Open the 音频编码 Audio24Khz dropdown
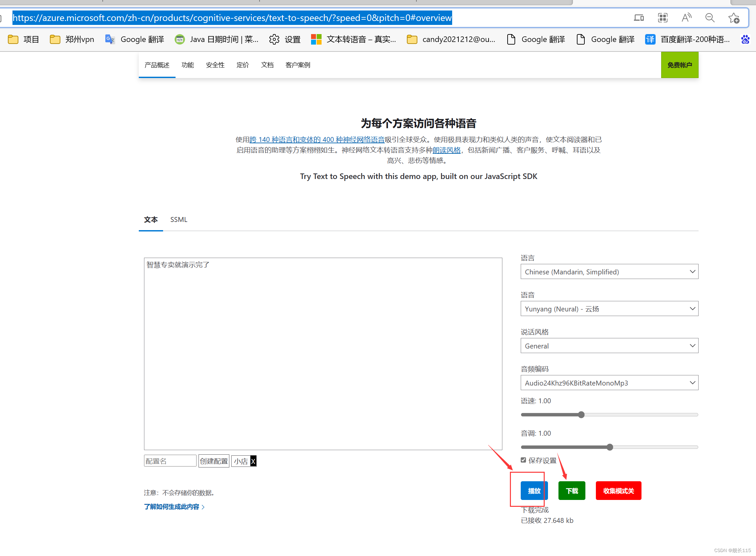756x556 pixels. 609,383
